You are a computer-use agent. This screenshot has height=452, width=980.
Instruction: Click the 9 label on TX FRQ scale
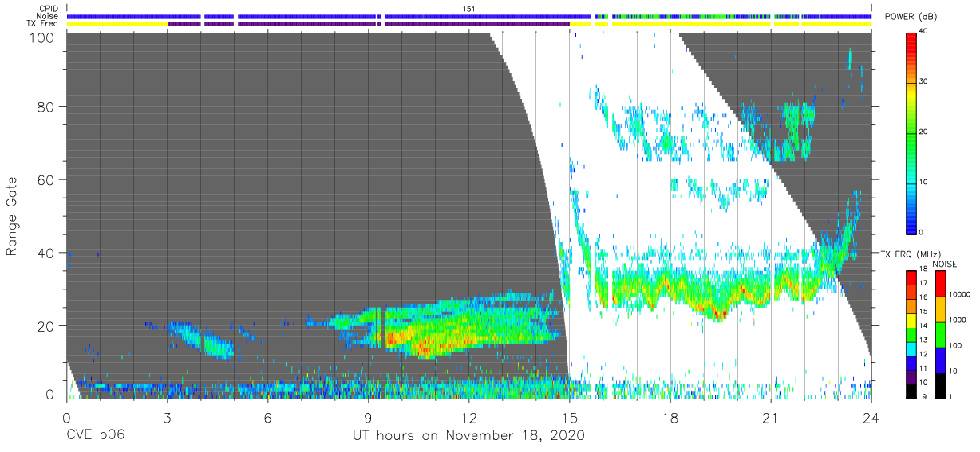click(924, 396)
